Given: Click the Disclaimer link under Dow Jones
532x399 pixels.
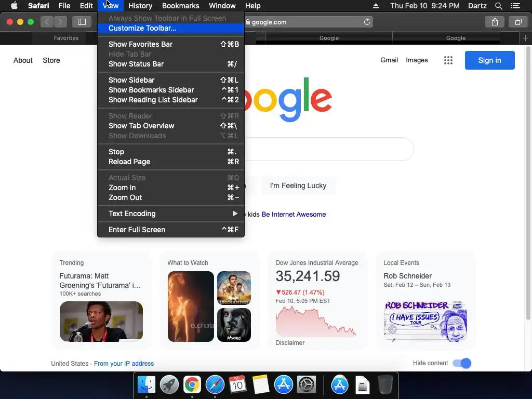Looking at the screenshot, I should 290,343.
